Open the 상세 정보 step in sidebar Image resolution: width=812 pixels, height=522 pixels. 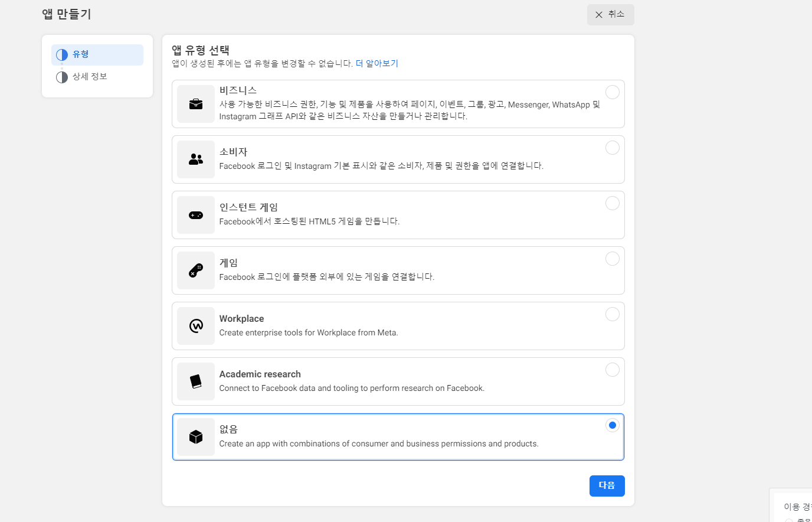click(97, 77)
